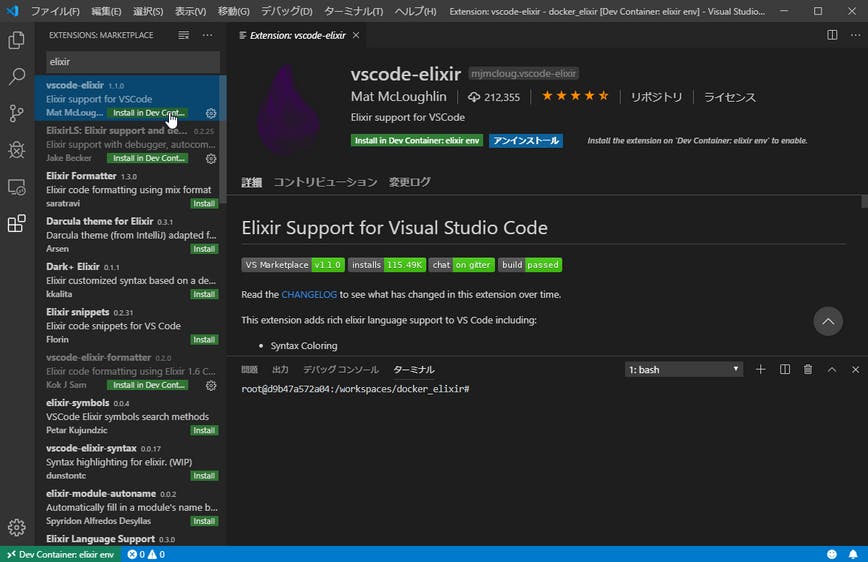This screenshot has width=868, height=562.
Task: Install Darcula theme for Elixir
Action: pyautogui.click(x=204, y=249)
